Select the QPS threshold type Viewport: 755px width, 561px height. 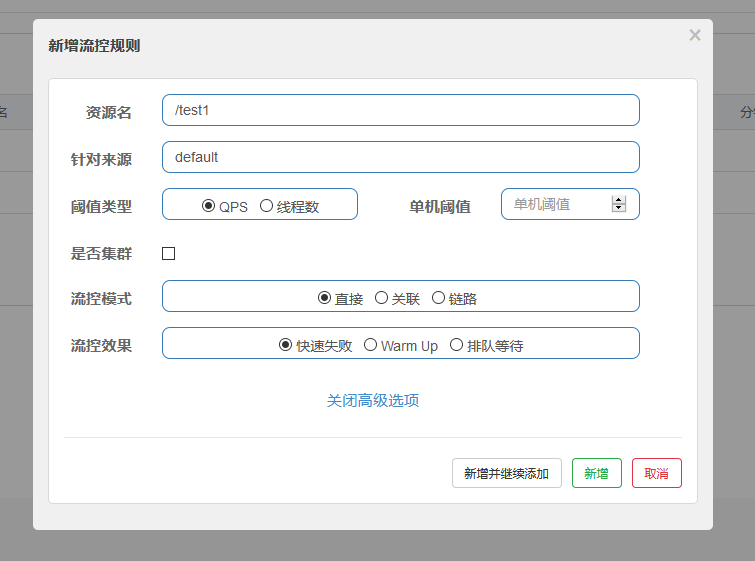pyautogui.click(x=209, y=206)
